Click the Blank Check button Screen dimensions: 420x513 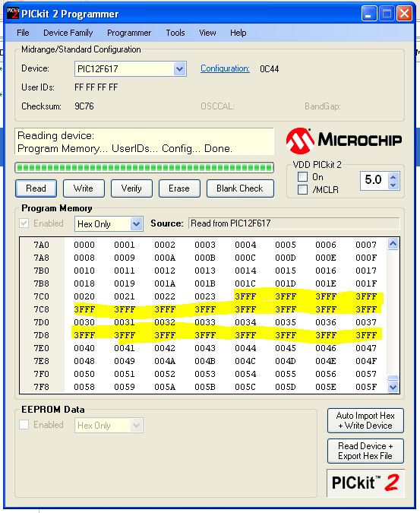click(x=240, y=188)
